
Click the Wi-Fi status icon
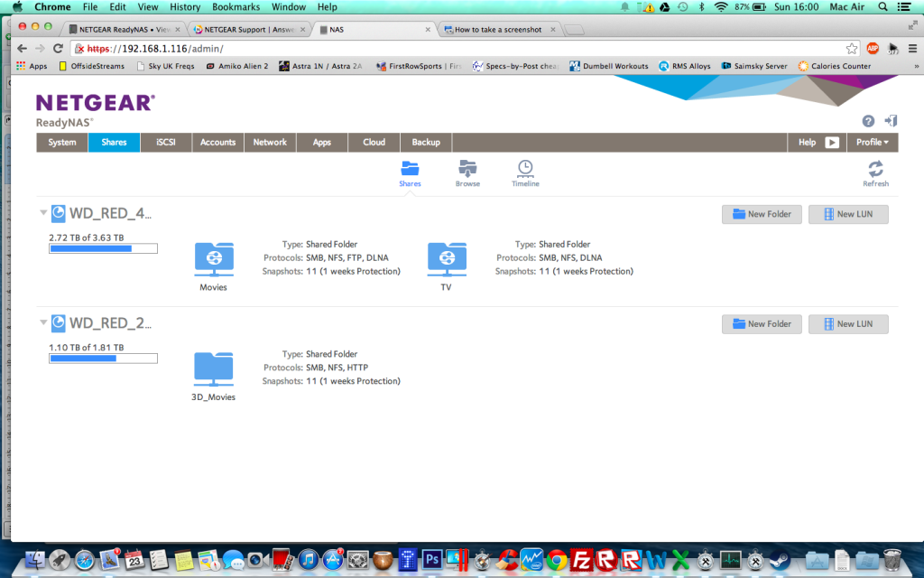tap(721, 7)
